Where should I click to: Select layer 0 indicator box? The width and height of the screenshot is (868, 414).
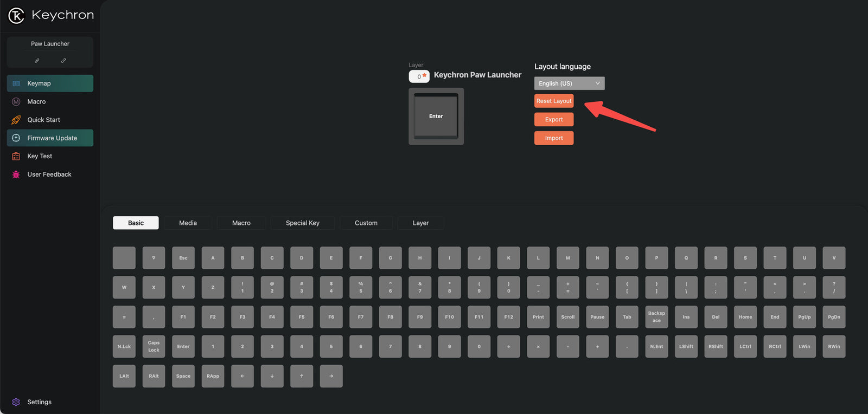[419, 76]
